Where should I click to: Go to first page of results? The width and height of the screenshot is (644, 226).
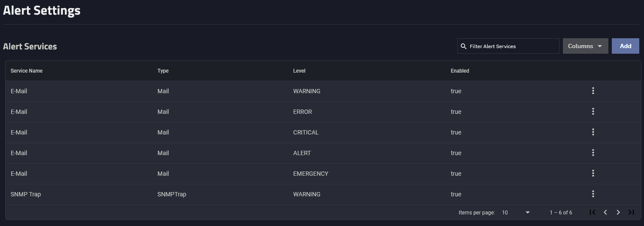click(593, 212)
